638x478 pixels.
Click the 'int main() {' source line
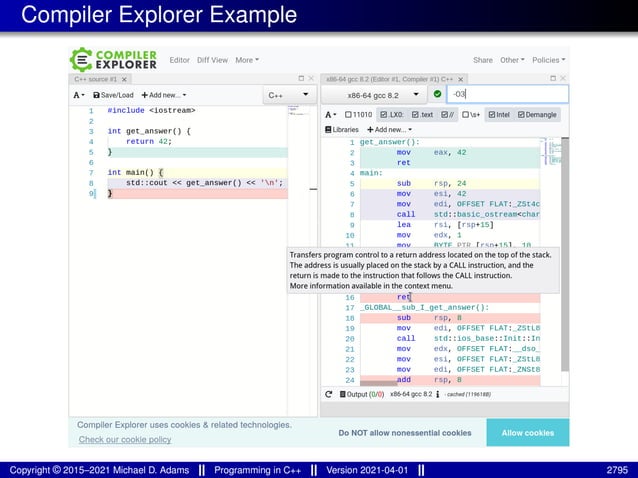pos(135,172)
